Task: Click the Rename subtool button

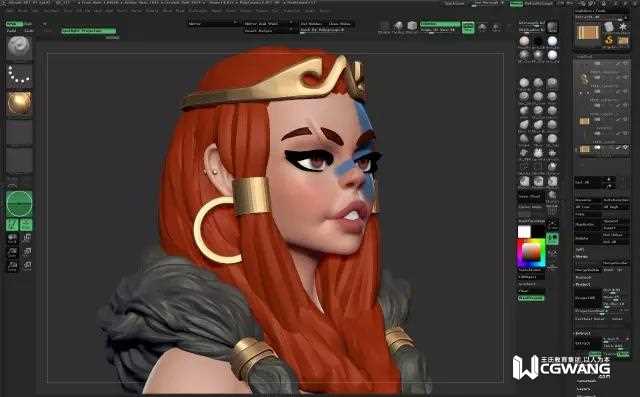Action: pos(588,200)
